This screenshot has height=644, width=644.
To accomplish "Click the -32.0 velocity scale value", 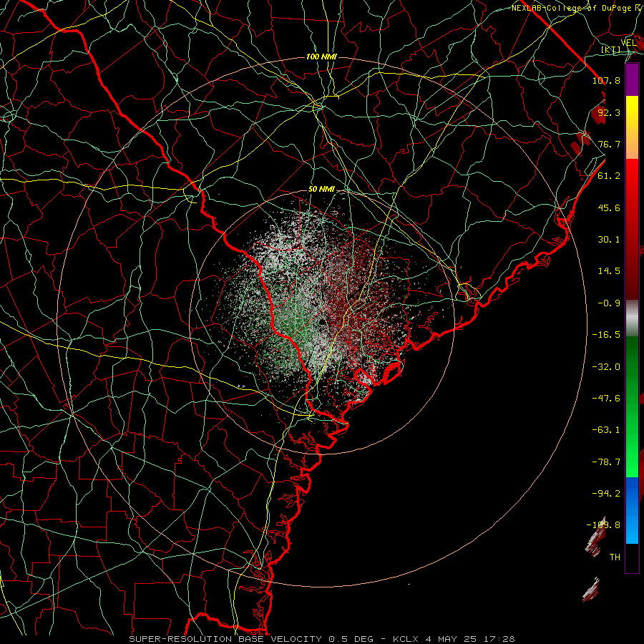I will [x=606, y=367].
